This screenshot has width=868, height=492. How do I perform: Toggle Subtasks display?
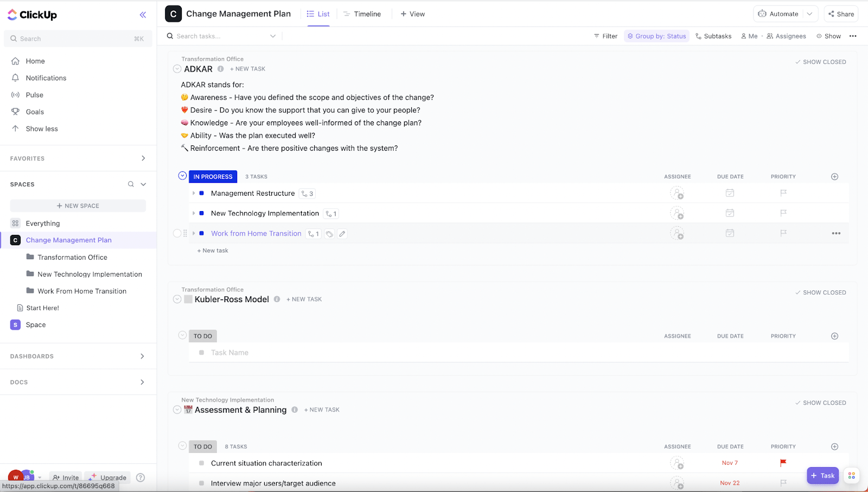pyautogui.click(x=713, y=36)
